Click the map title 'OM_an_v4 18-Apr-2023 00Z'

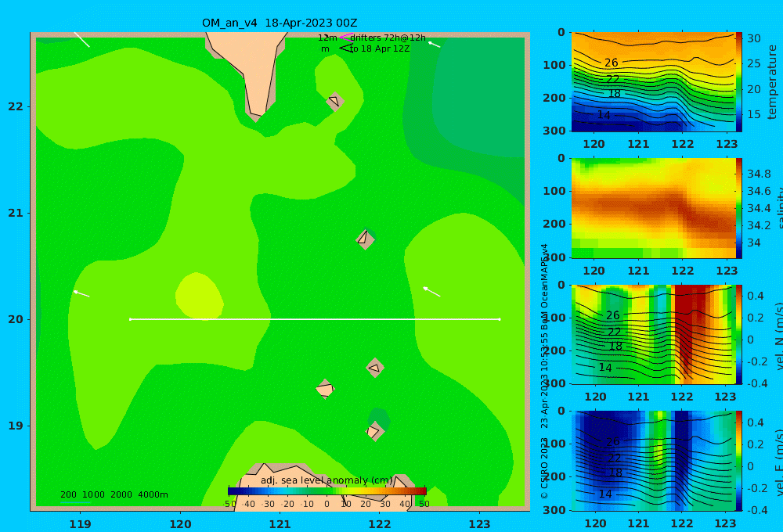(280, 23)
